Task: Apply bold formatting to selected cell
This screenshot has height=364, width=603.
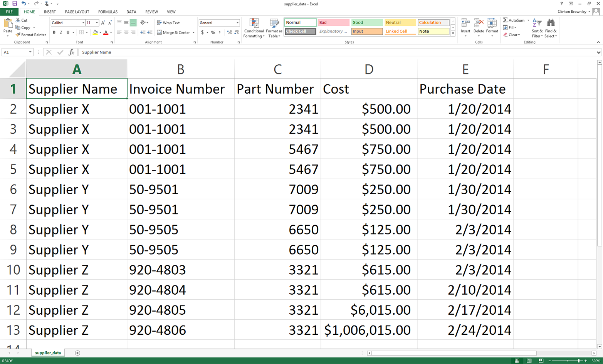Action: (54, 32)
